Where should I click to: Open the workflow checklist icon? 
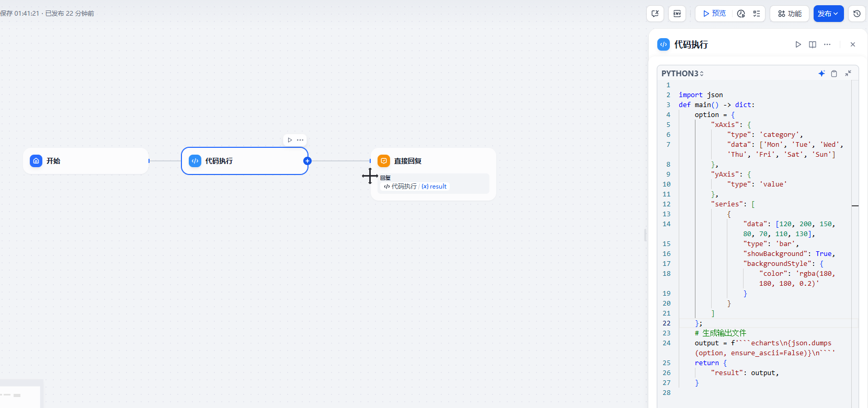757,14
